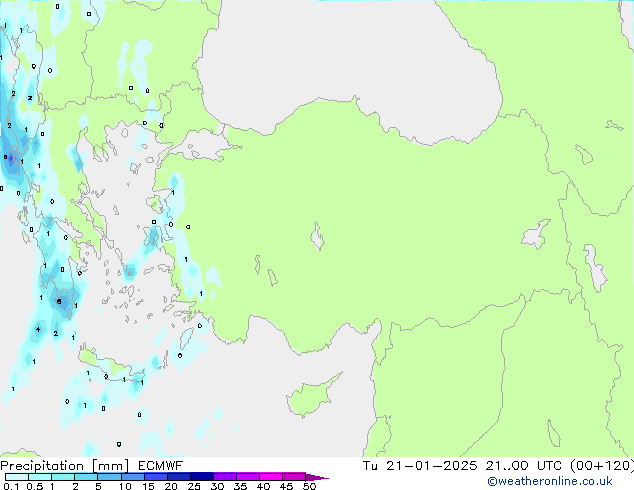Click the precipitation value 6 over southern Greece

point(59,301)
